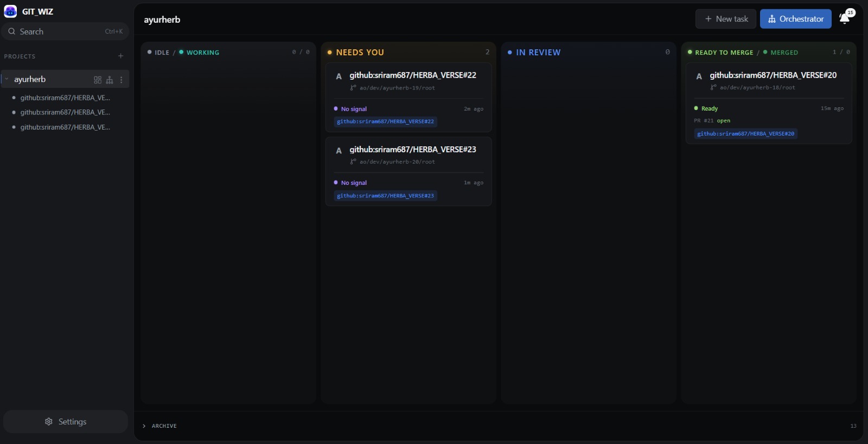Expand the Archive section
868x444 pixels.
159,426
